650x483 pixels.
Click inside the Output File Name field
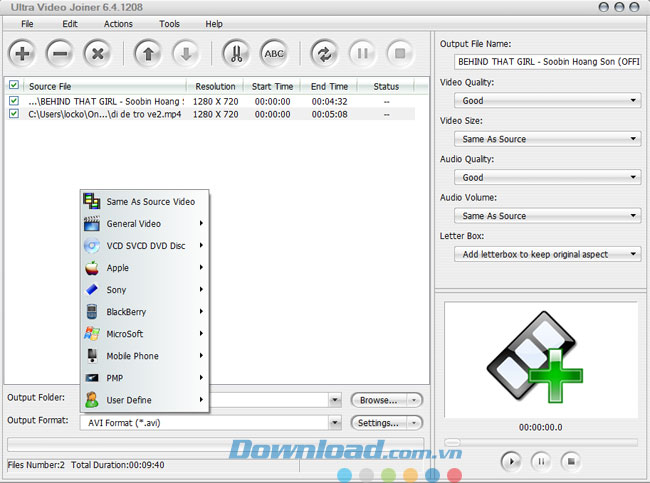pyautogui.click(x=548, y=62)
